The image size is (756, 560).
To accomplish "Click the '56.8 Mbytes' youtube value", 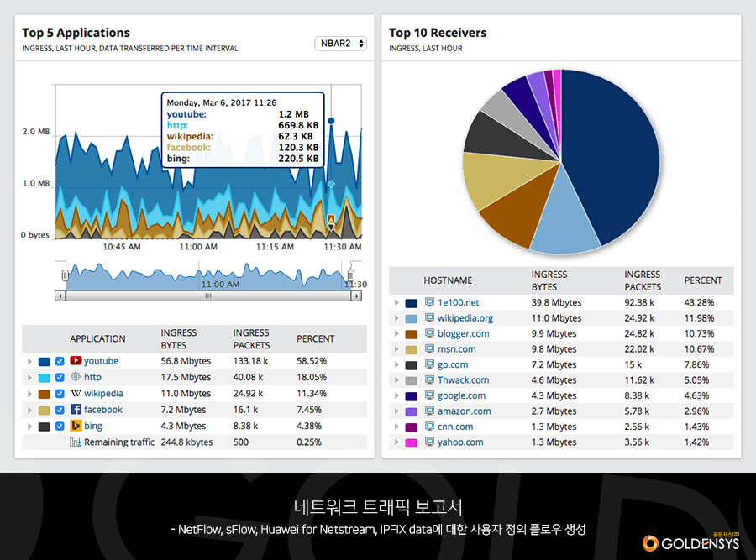I will tap(186, 361).
